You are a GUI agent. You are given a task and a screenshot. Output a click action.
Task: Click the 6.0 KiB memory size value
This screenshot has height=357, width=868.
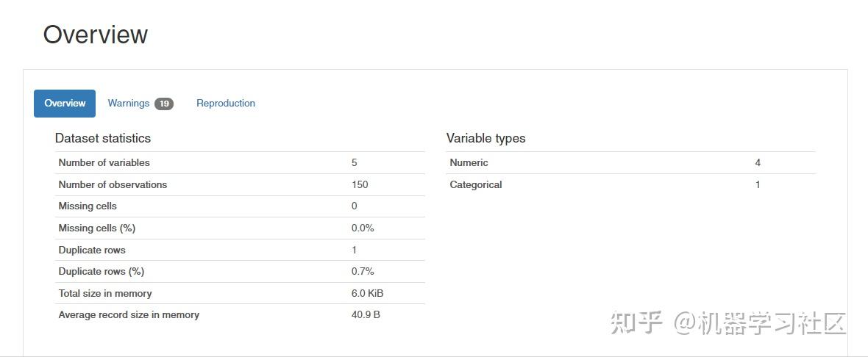click(367, 293)
